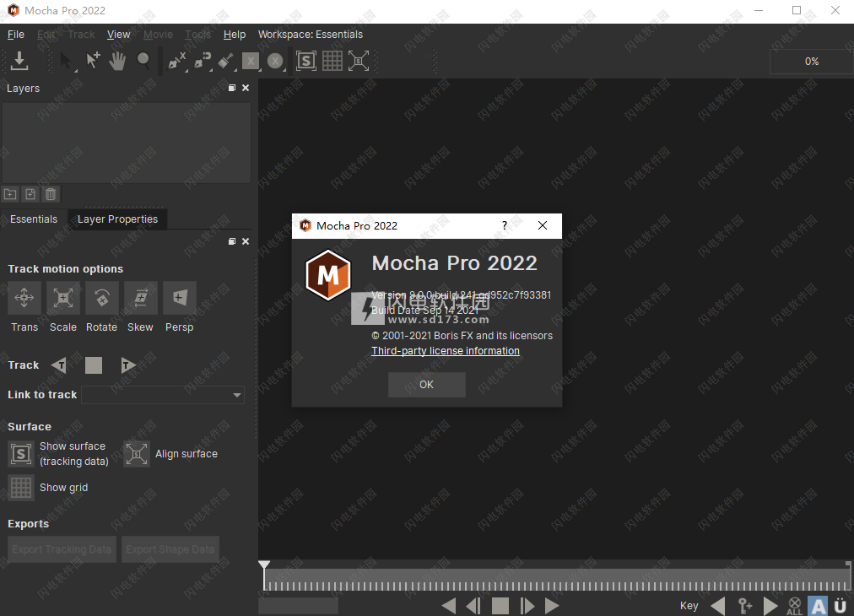
Task: Pick the Zoom magnifier tool
Action: click(143, 61)
